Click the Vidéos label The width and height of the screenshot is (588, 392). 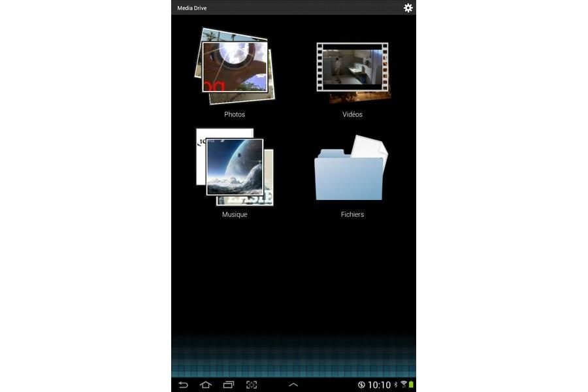pyautogui.click(x=353, y=114)
